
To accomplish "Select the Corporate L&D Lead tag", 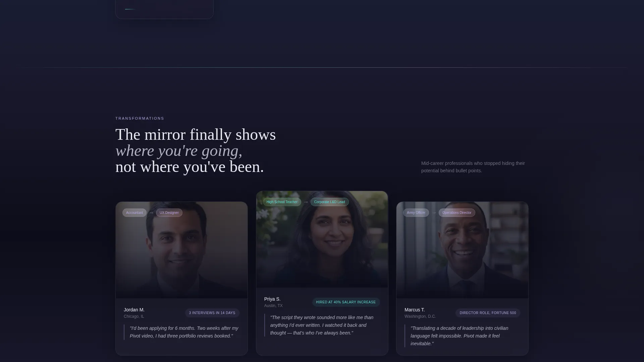I will click(329, 202).
